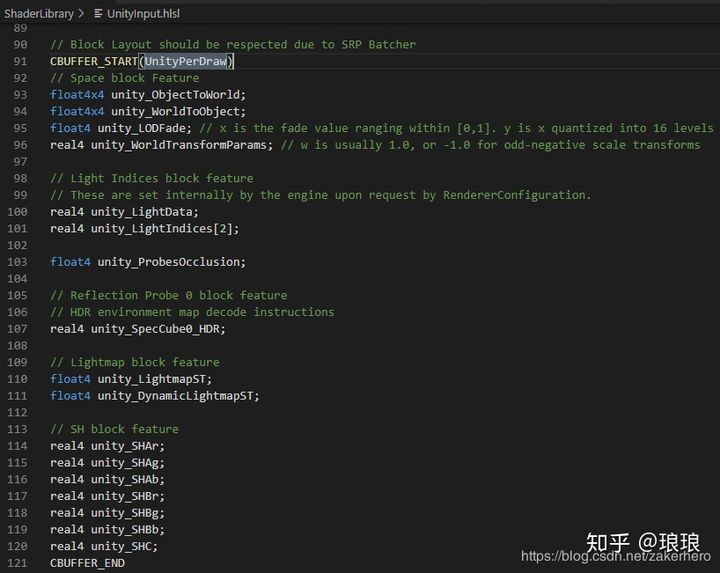Click the unity_SpecCube0_HDR variable
Viewport: 720px width, 573px height.
[x=158, y=328]
